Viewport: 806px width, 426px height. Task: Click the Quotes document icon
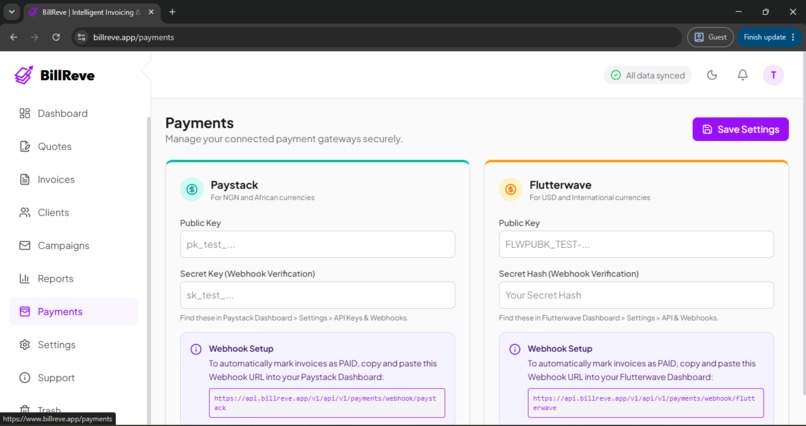[25, 146]
